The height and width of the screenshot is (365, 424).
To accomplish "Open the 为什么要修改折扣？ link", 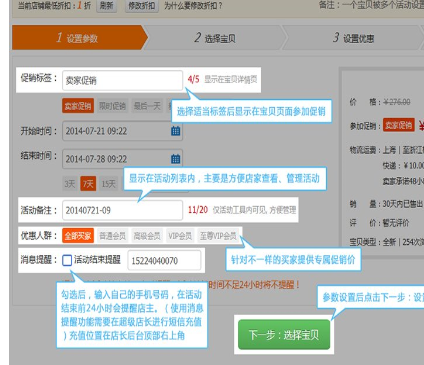I will tap(193, 6).
